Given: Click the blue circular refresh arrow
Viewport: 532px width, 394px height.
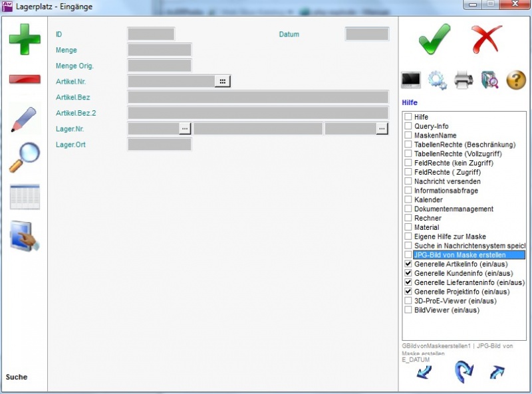Looking at the screenshot, I should [x=463, y=372].
